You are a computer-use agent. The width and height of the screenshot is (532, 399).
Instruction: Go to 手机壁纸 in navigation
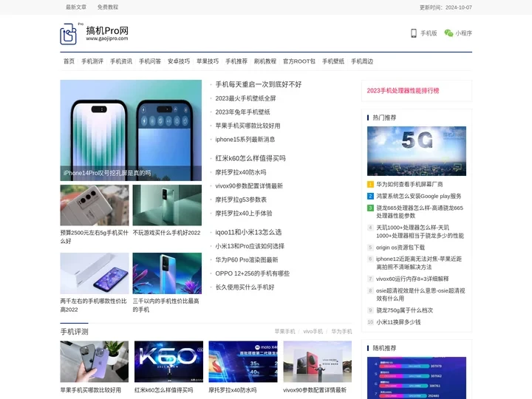point(333,61)
